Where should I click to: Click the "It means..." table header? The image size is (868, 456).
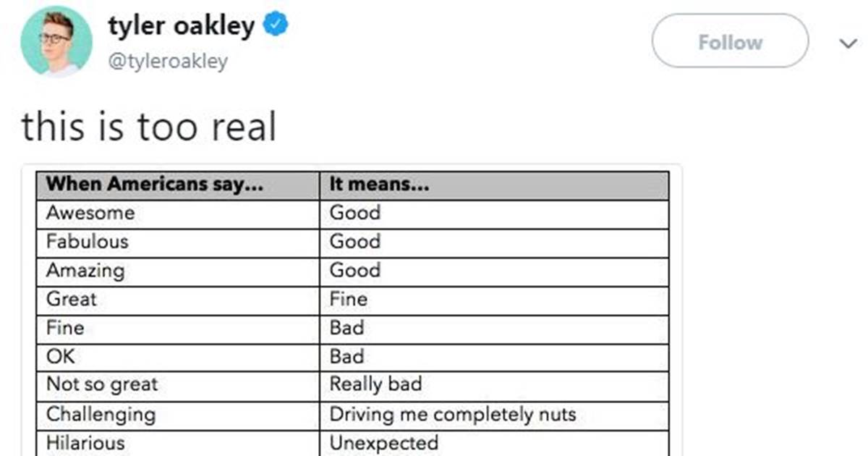point(380,185)
